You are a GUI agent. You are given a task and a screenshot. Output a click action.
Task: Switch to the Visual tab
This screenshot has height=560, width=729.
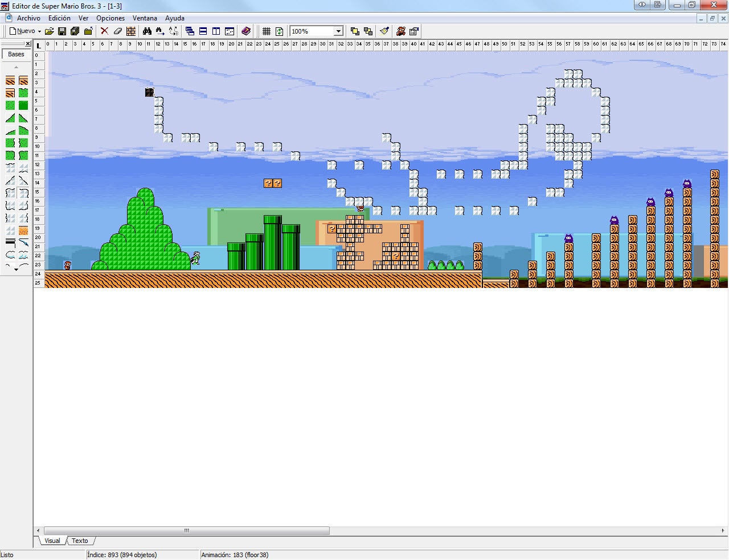(52, 541)
